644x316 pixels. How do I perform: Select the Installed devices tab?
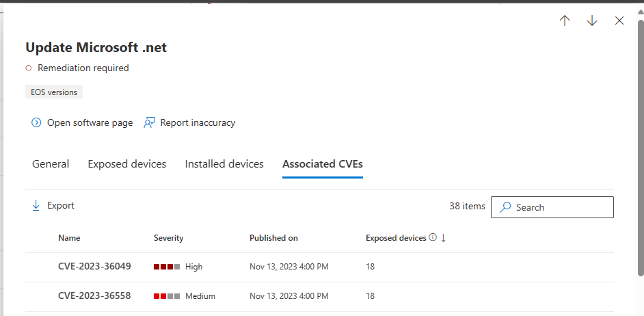[x=224, y=164]
